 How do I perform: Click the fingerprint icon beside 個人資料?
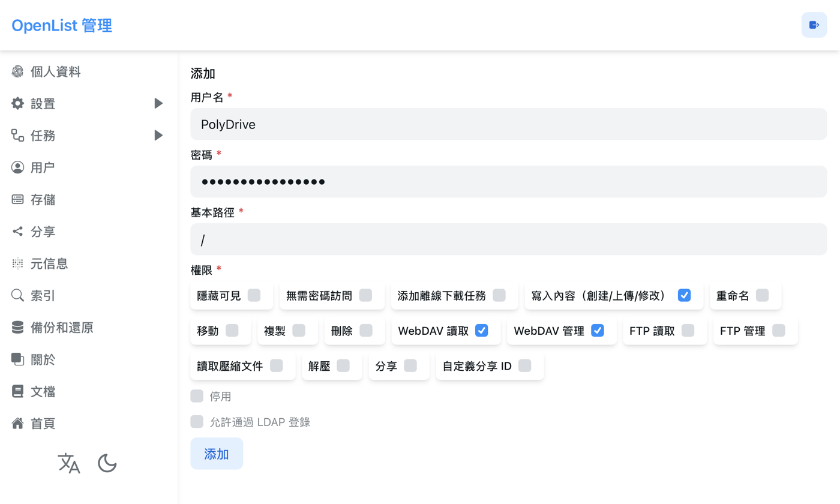coord(17,72)
